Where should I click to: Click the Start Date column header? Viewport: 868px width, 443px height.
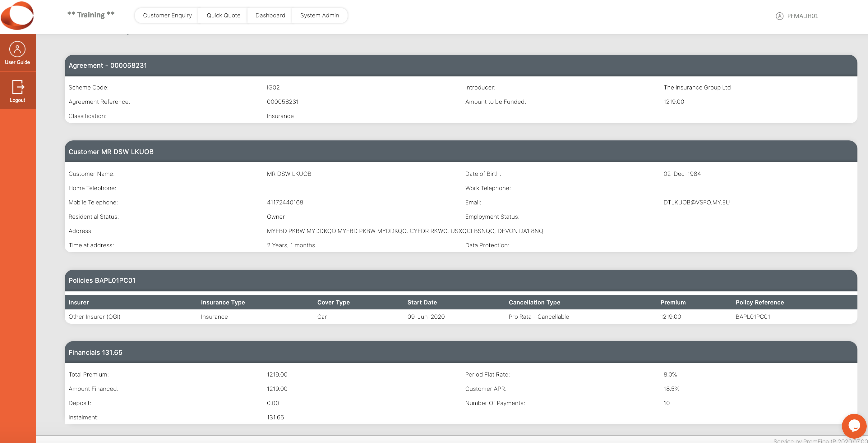click(x=422, y=302)
